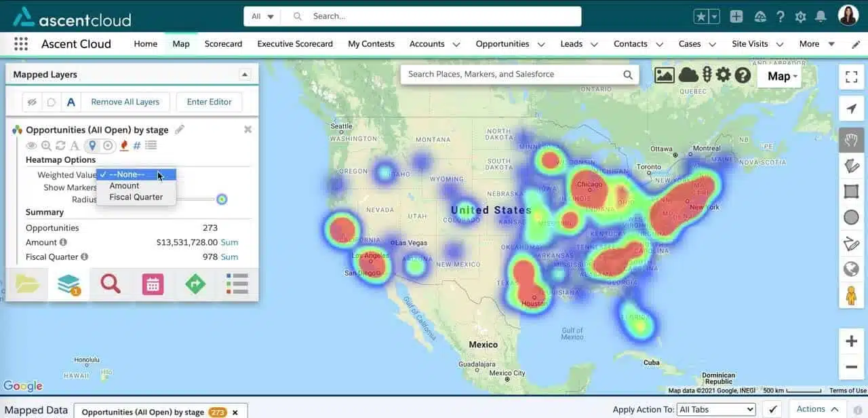868x418 pixels.
Task: Open the saved folders panel icon
Action: coord(28,284)
